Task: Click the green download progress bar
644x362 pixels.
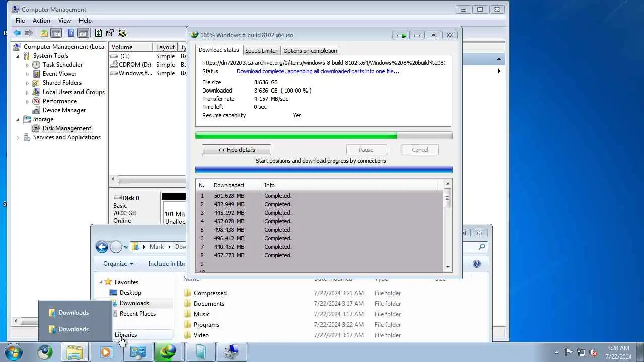Action: click(x=324, y=136)
